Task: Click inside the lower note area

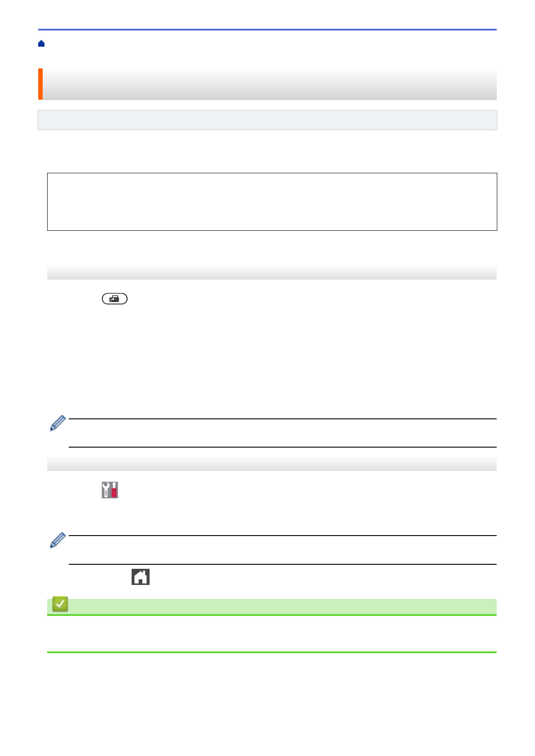Action: (282, 549)
